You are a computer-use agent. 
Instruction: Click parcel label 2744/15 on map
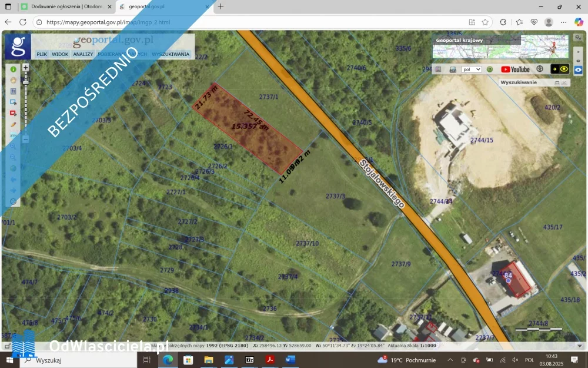pyautogui.click(x=482, y=140)
